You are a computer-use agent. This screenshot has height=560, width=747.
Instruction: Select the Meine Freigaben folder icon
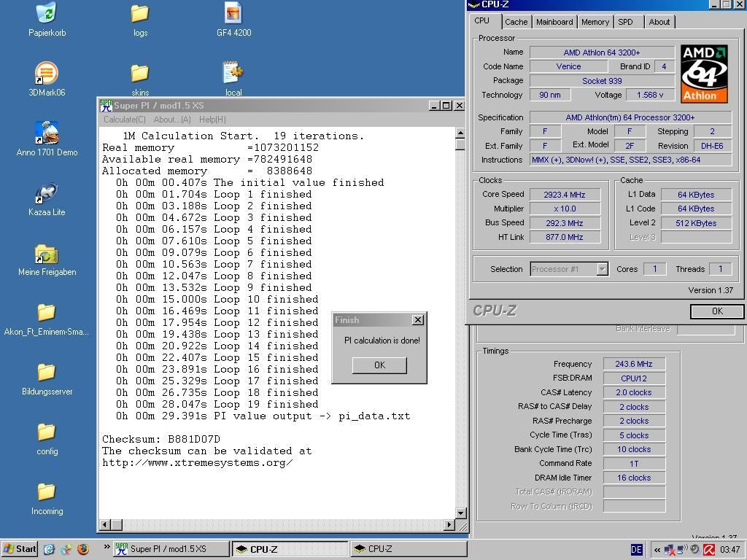(47, 253)
